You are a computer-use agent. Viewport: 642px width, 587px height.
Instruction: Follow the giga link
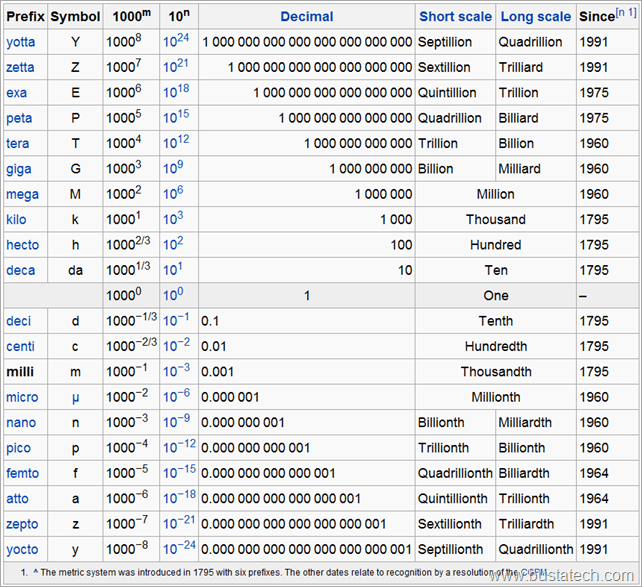tap(18, 169)
